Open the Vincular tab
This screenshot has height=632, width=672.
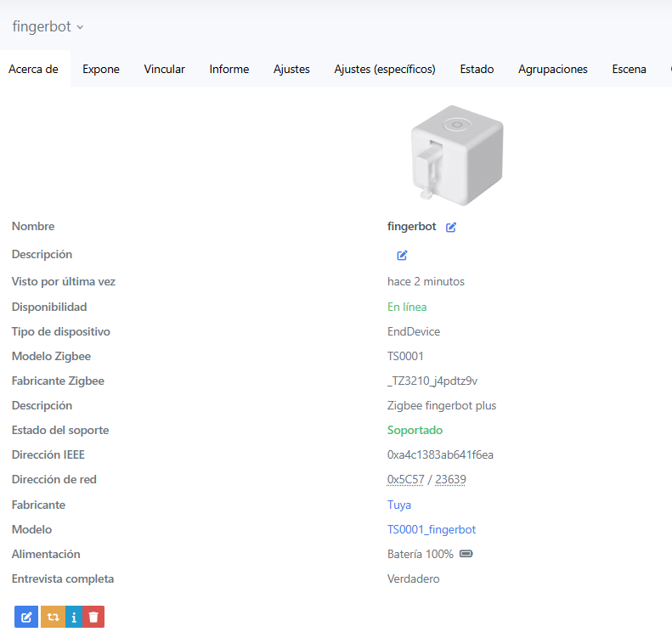[164, 70]
